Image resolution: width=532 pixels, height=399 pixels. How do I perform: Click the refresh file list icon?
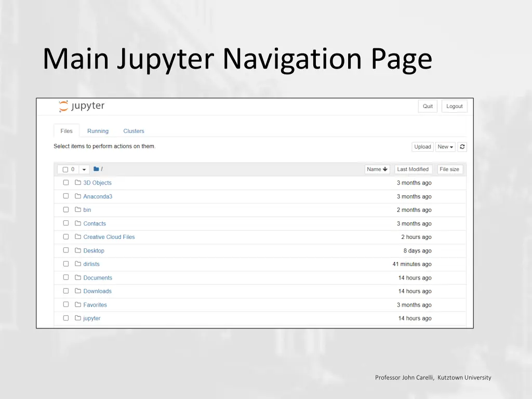coord(462,147)
